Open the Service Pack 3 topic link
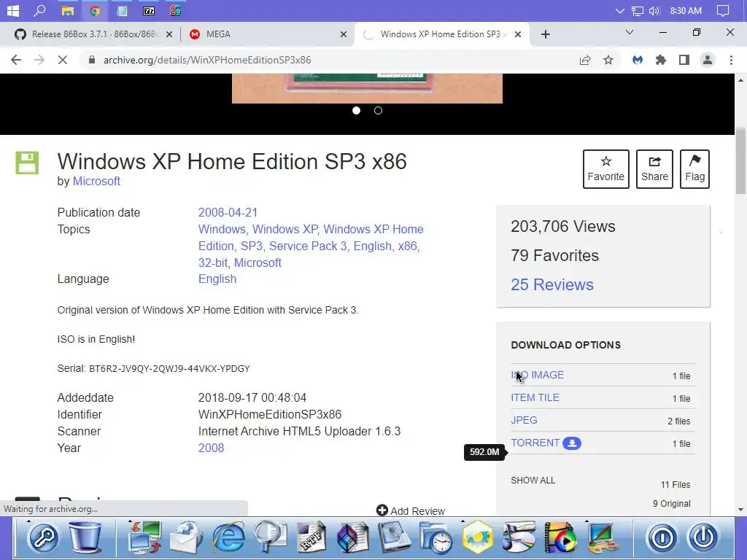This screenshot has width=747, height=560. click(308, 246)
